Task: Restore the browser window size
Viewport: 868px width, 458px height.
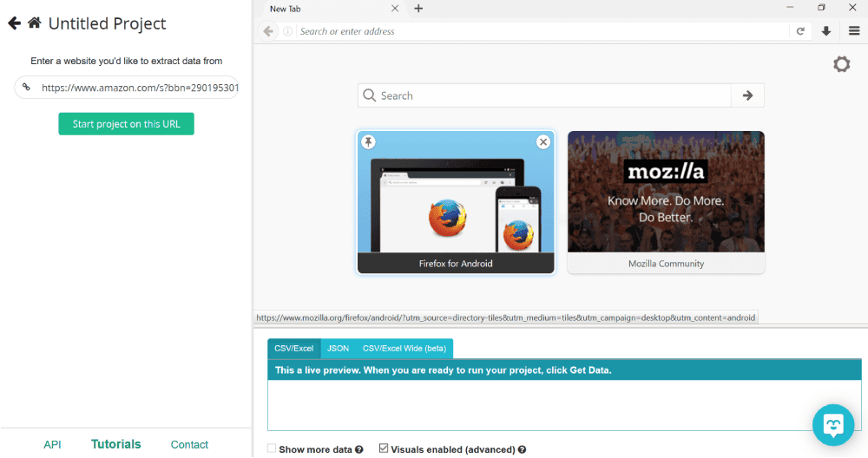Action: [x=821, y=7]
